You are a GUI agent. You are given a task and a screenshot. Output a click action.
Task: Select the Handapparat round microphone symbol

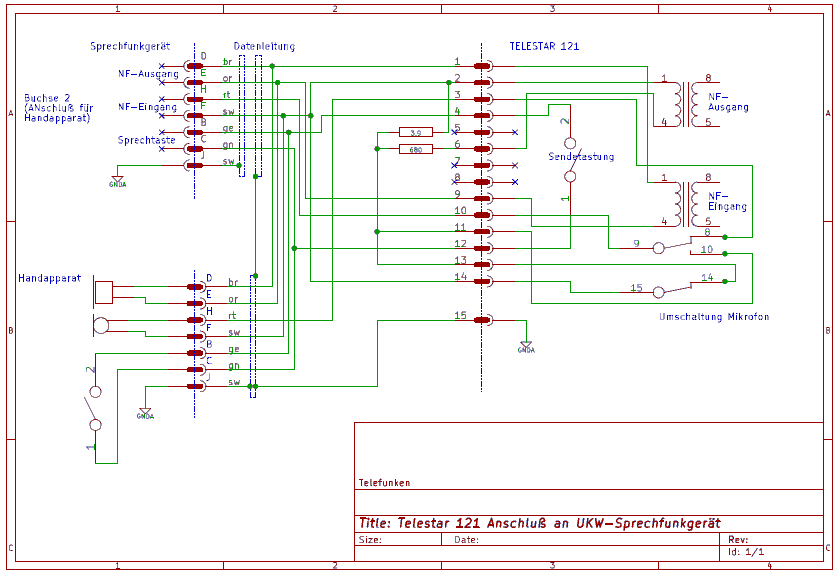(x=101, y=325)
